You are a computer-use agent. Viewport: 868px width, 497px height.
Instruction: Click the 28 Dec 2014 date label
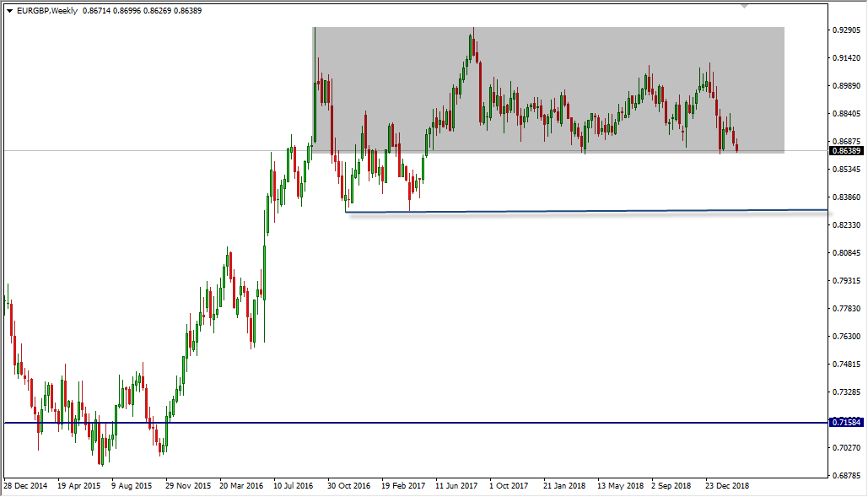coord(25,485)
